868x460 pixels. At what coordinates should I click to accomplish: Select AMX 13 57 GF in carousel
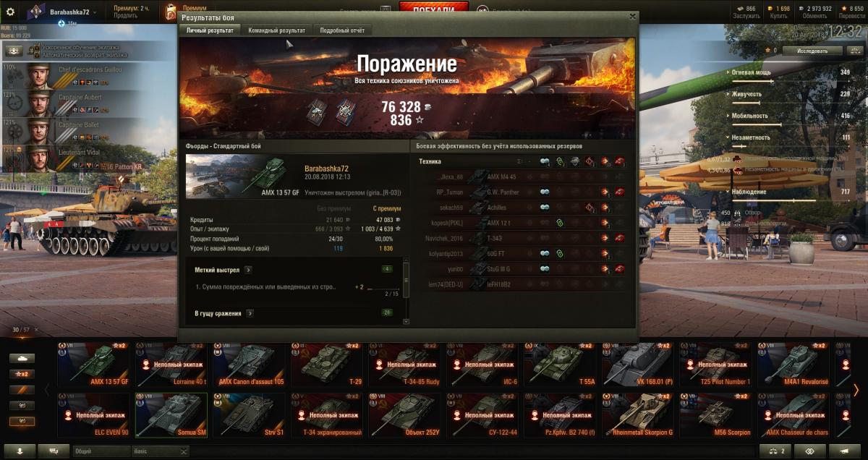(94, 365)
